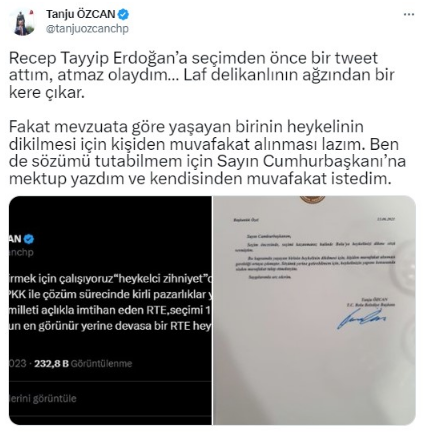Open the @tanjuozcanchp handle link
436x441 pixels.
pyautogui.click(x=87, y=29)
